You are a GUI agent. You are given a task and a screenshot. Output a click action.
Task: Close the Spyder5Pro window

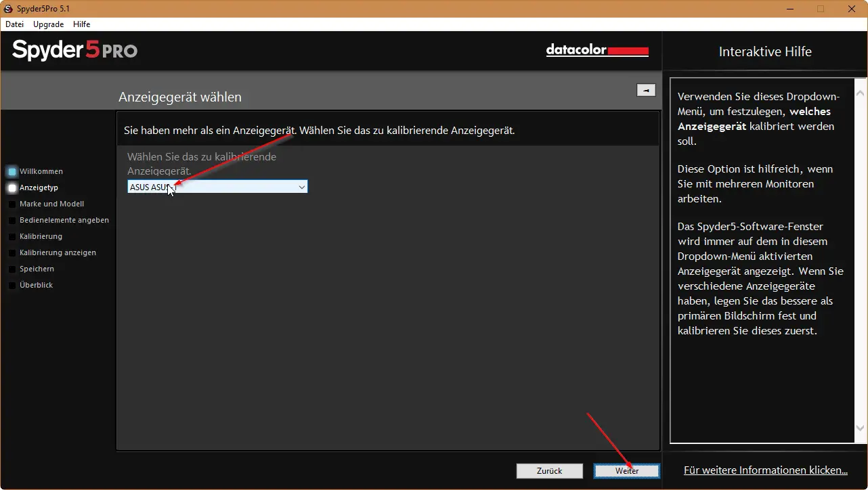pyautogui.click(x=851, y=8)
